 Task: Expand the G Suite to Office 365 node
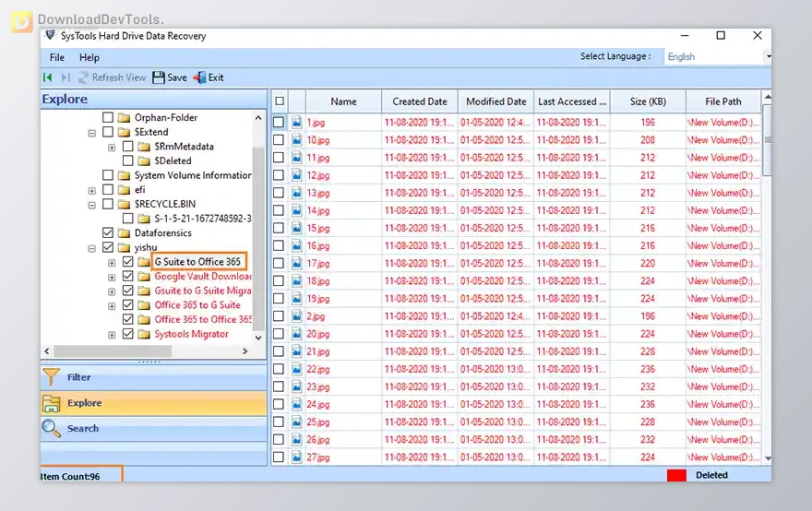click(112, 263)
